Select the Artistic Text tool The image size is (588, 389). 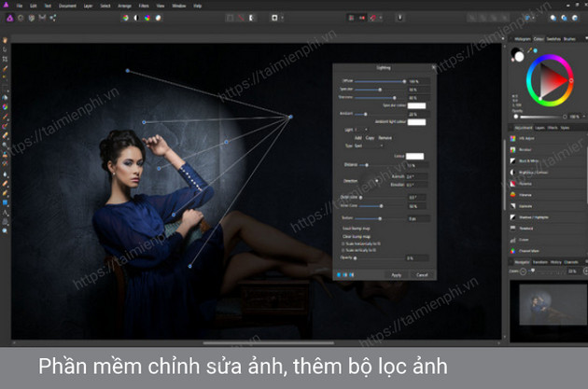click(5, 213)
